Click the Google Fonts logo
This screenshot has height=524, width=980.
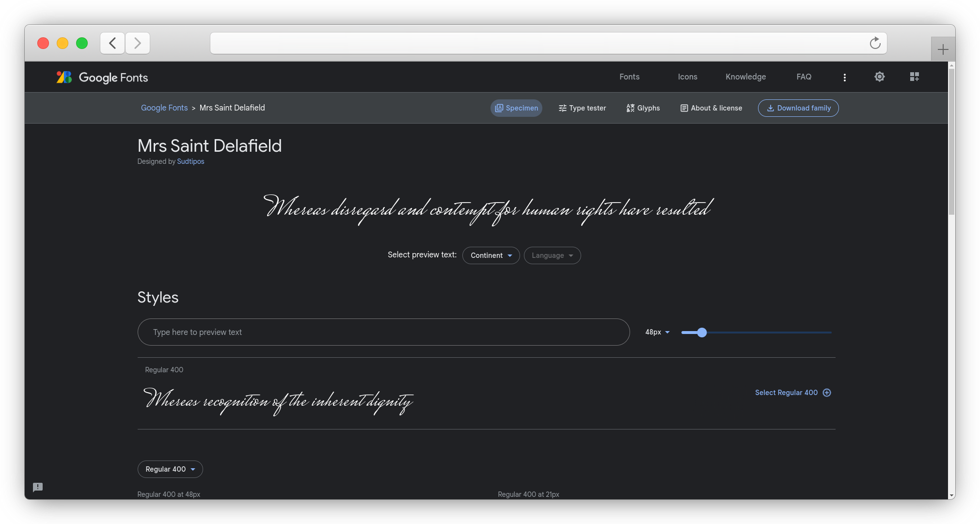102,77
